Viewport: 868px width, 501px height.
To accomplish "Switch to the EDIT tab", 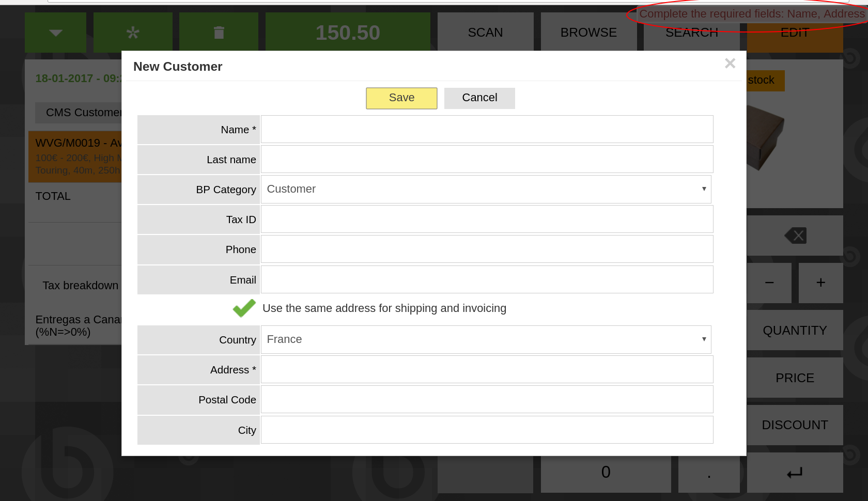I will pyautogui.click(x=795, y=32).
